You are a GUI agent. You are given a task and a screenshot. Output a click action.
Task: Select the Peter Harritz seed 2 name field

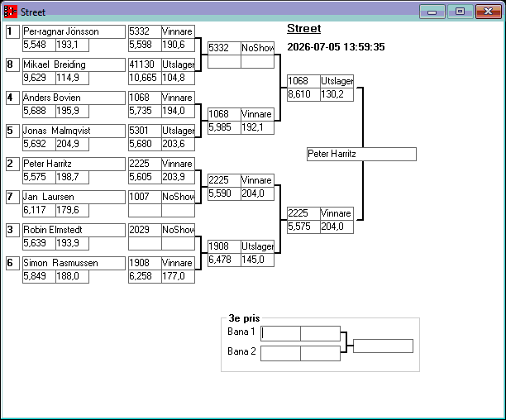pos(74,164)
